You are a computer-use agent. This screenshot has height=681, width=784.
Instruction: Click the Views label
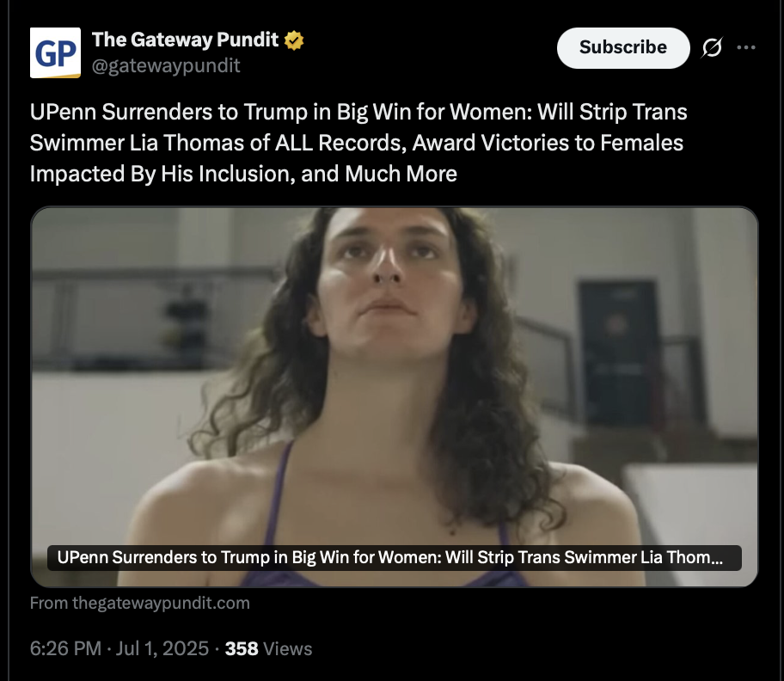tap(287, 648)
